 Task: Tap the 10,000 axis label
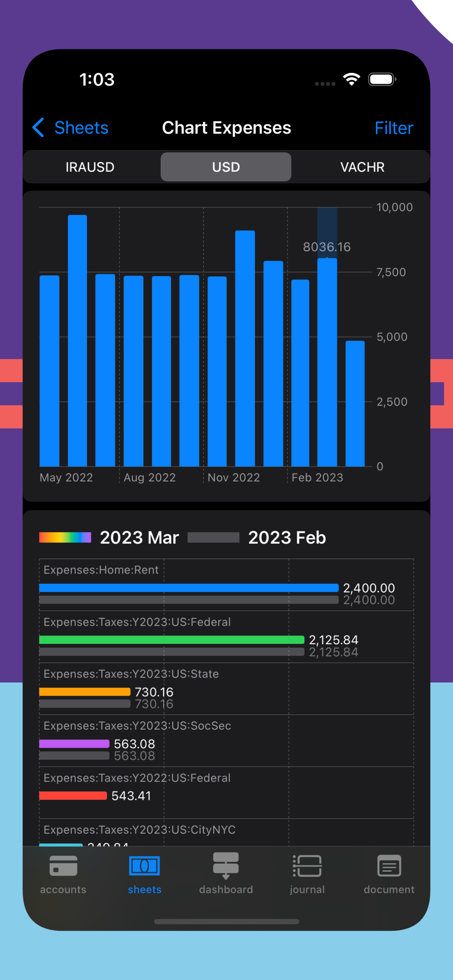click(x=394, y=207)
